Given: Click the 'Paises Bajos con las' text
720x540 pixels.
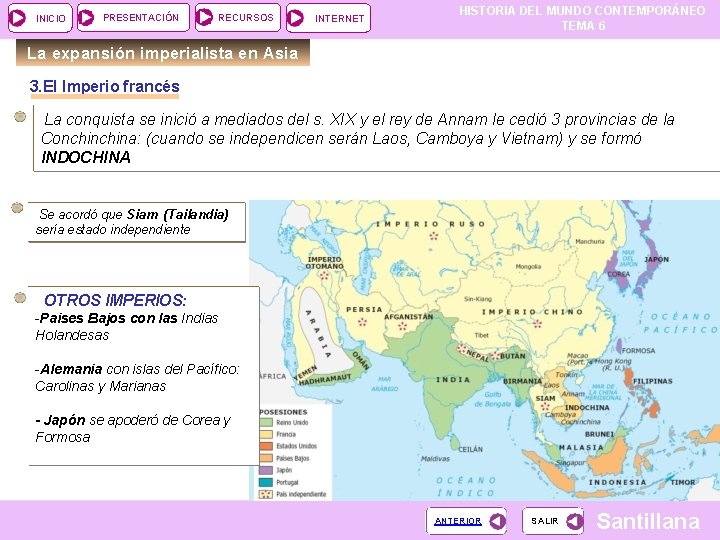Looking at the screenshot, I should tap(109, 318).
